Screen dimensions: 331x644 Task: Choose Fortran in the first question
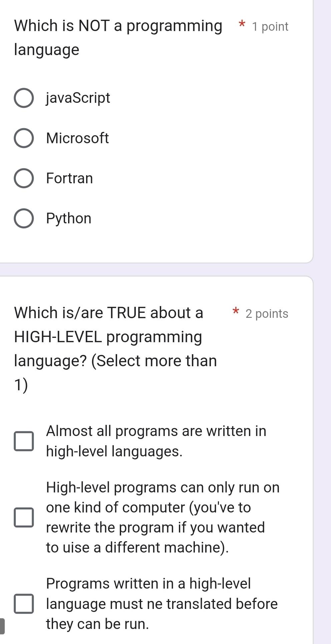(24, 178)
